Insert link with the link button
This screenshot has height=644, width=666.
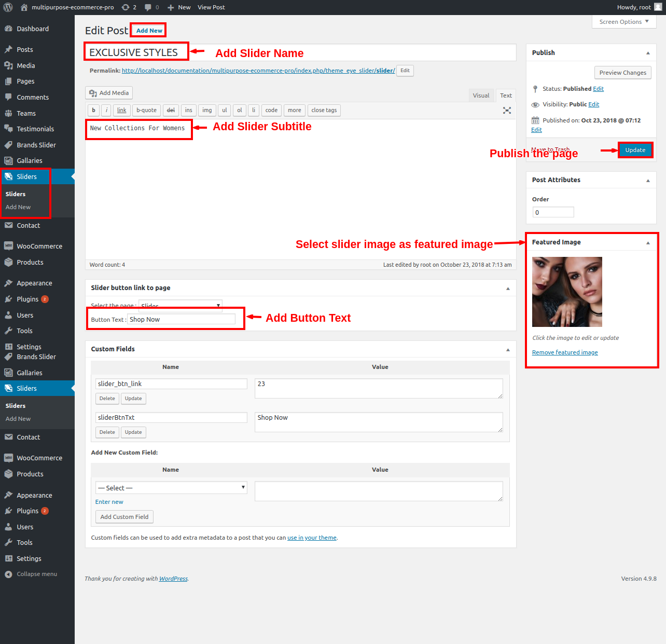[x=121, y=110]
